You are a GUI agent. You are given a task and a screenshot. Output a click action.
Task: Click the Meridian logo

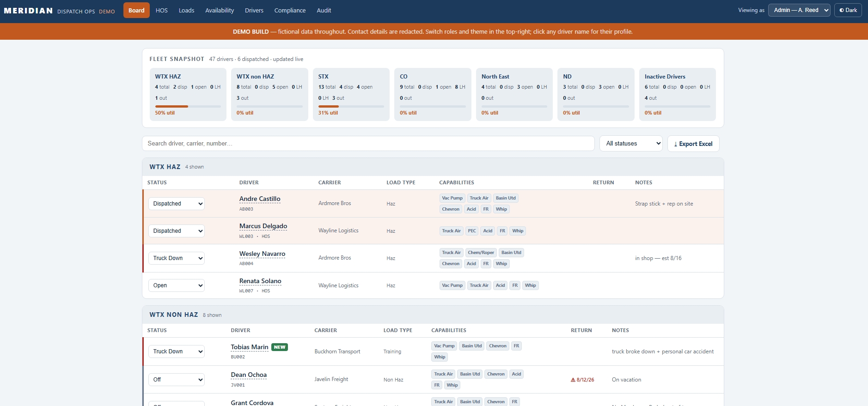[x=28, y=11]
